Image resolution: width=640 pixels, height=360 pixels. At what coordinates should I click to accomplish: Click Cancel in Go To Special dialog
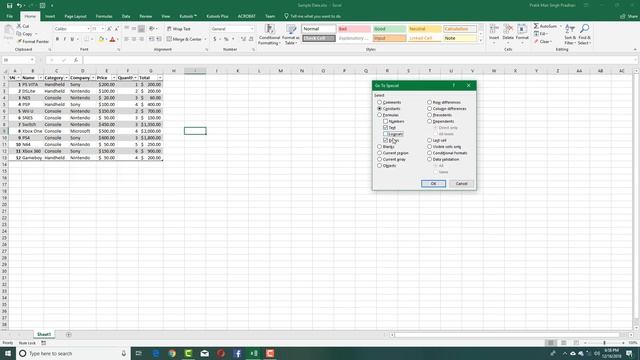point(461,184)
